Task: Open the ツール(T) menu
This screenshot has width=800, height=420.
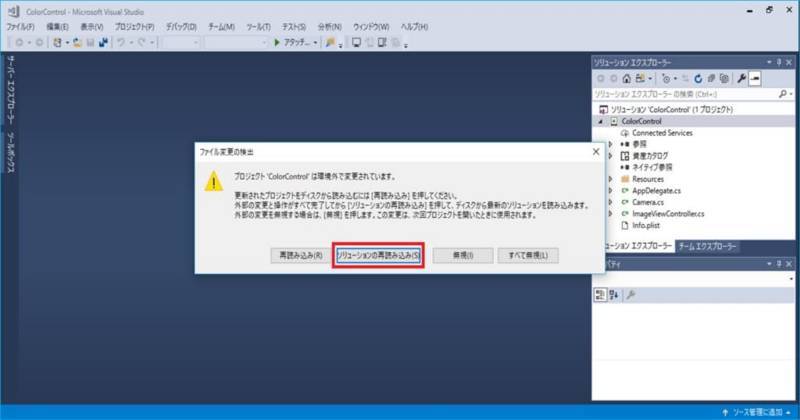Action: pos(258,27)
